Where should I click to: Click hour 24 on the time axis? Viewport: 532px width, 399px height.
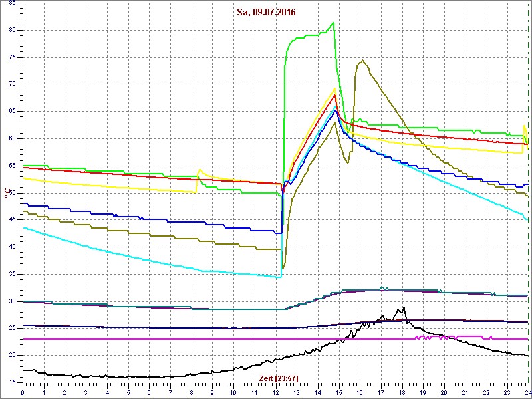click(x=528, y=391)
